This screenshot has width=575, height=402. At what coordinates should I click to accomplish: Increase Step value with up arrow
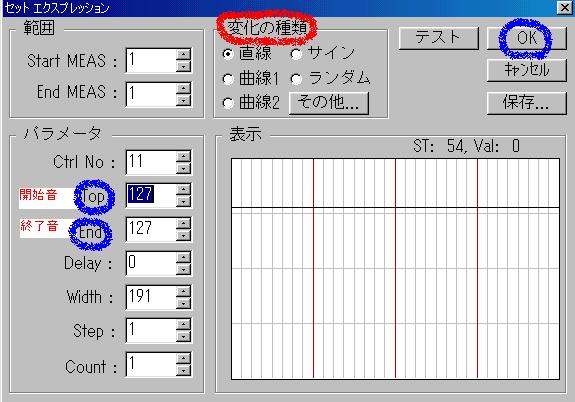point(183,325)
